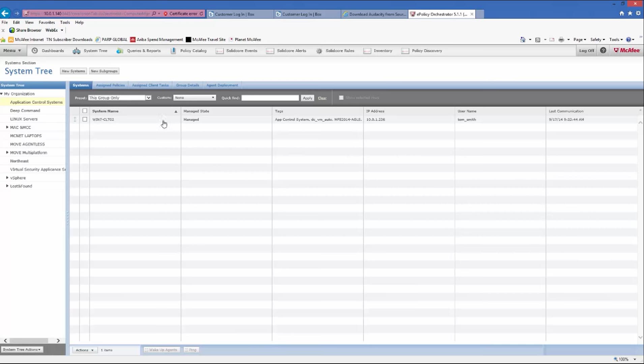The image size is (644, 364).
Task: Expand the vSphere tree group
Action: click(7, 177)
